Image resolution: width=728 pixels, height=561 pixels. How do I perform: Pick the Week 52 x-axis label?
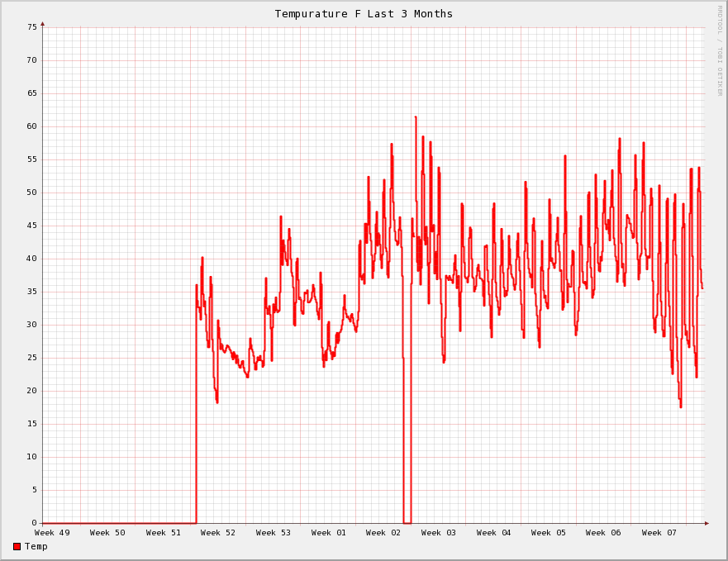click(218, 533)
